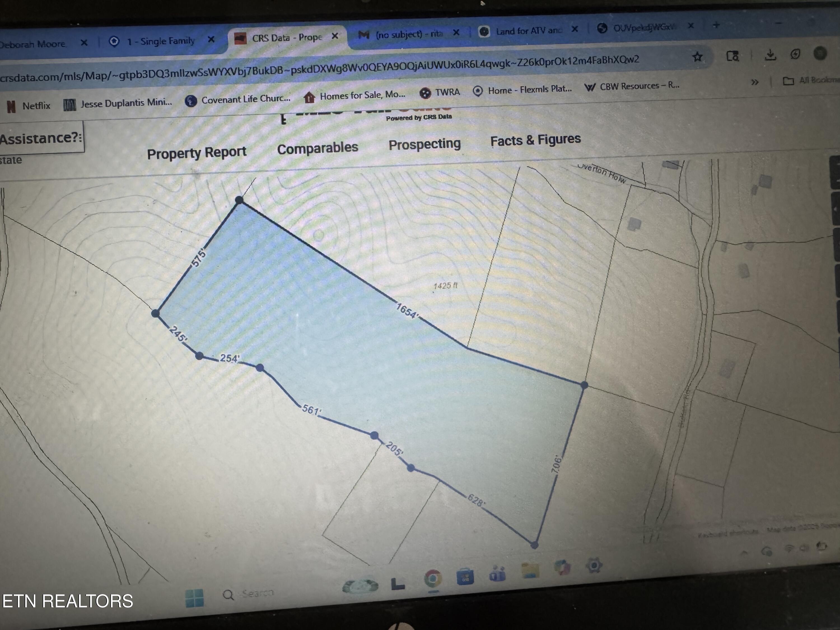The width and height of the screenshot is (840, 630).
Task: Select the CRS Data - Prope tab
Action: [x=287, y=38]
